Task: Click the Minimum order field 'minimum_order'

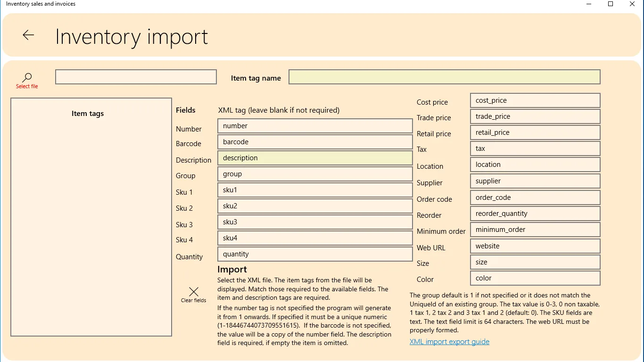Action: coord(535,230)
